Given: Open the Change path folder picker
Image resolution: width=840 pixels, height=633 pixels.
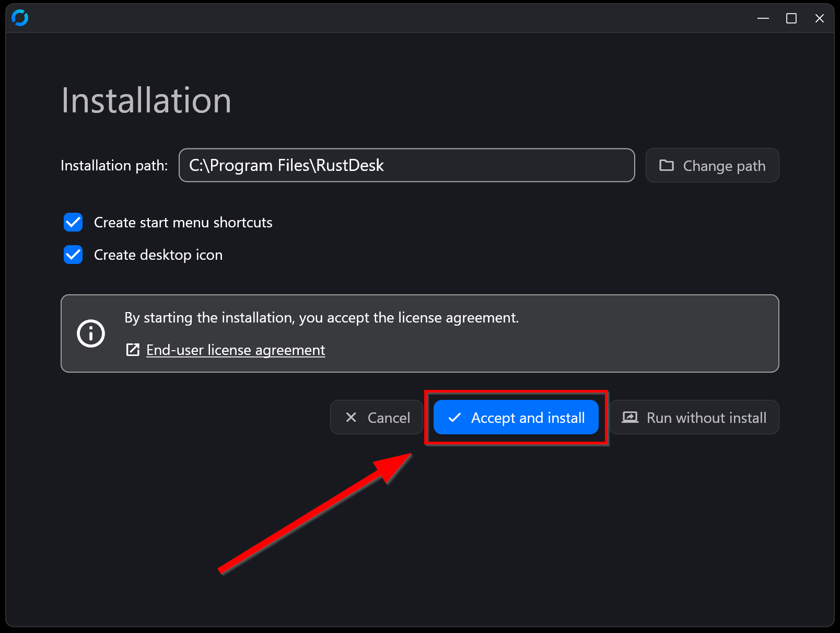Looking at the screenshot, I should 712,166.
